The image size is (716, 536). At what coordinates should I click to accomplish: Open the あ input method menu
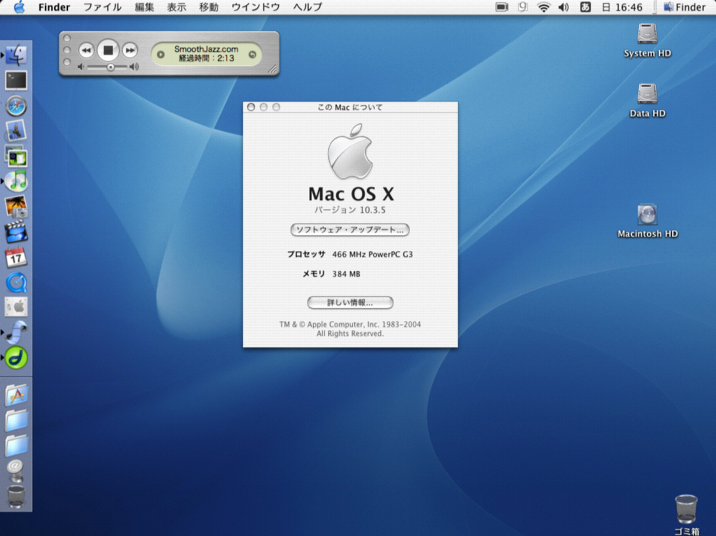[585, 7]
